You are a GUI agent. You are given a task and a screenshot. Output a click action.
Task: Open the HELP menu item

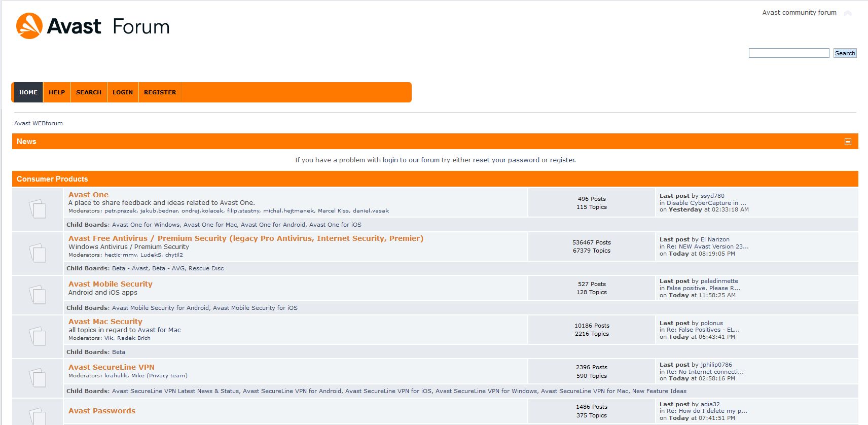[57, 92]
